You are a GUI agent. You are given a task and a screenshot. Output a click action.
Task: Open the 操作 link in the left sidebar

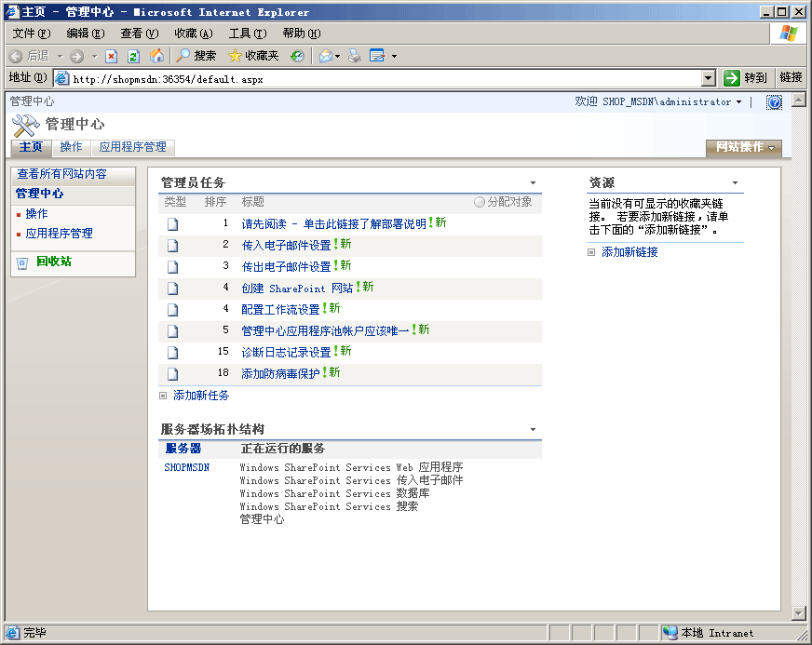[x=36, y=214]
